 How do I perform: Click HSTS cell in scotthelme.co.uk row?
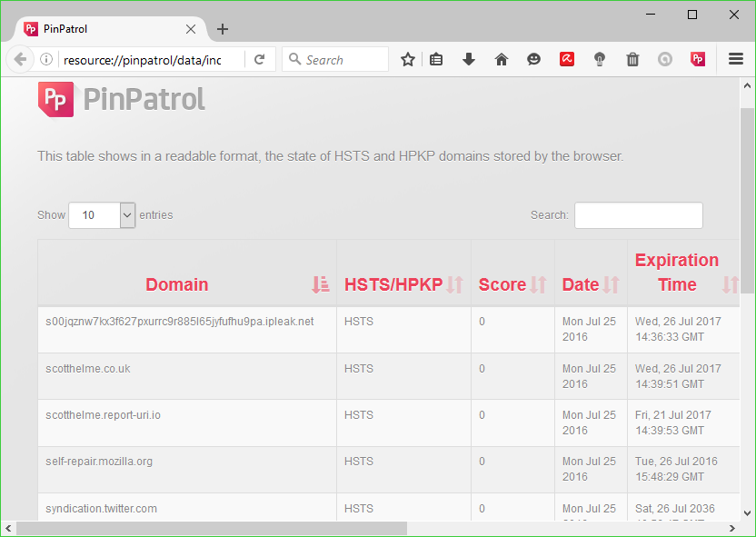[403, 376]
